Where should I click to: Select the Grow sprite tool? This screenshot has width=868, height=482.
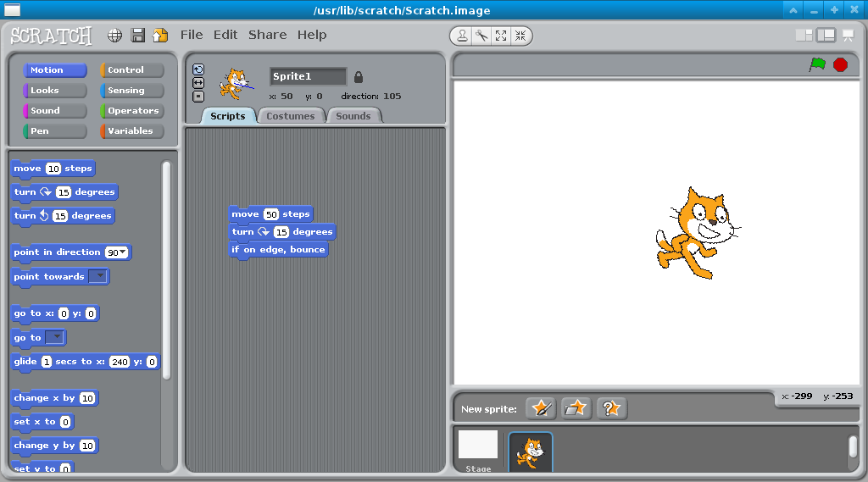click(x=501, y=36)
